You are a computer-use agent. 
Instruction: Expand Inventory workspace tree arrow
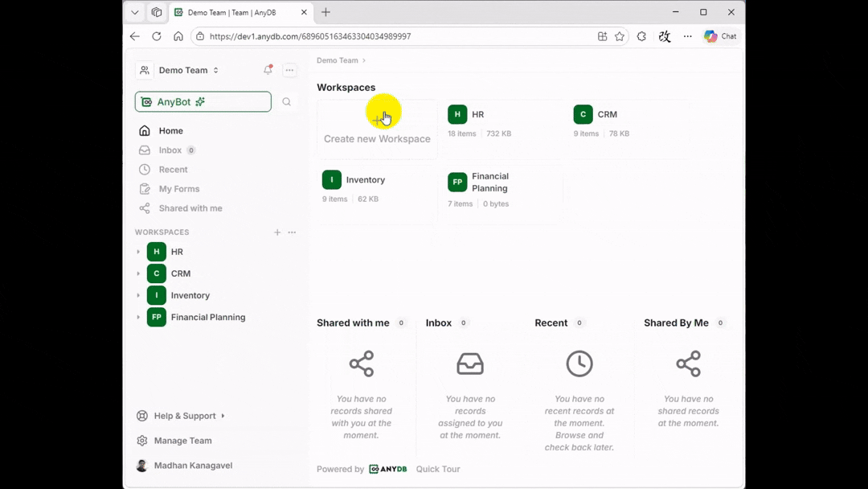tap(138, 295)
